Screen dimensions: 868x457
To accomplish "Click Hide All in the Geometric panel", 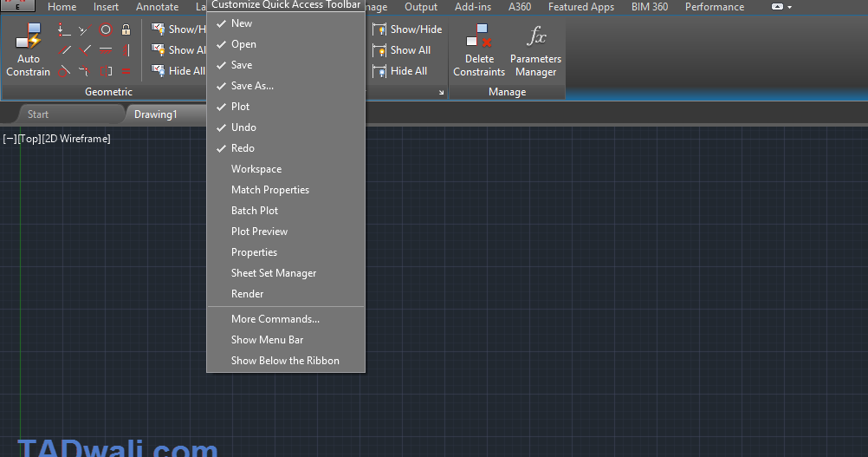I will pyautogui.click(x=178, y=71).
